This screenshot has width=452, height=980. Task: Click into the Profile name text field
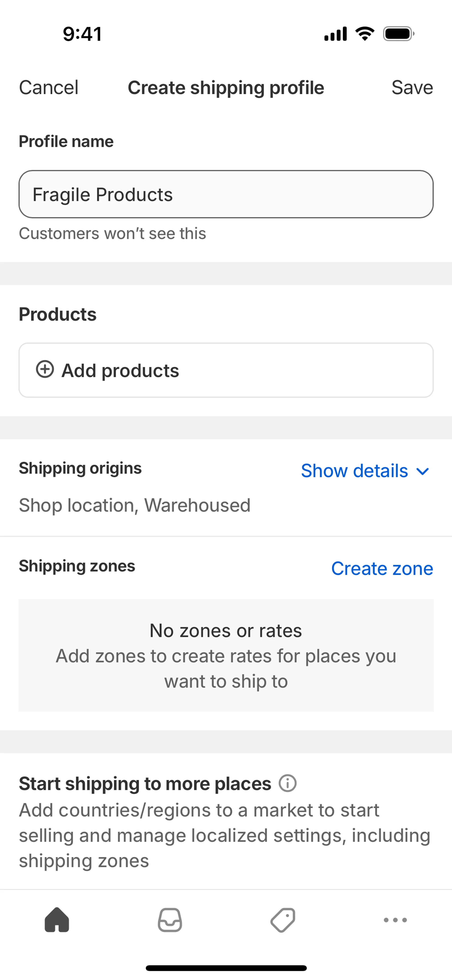(x=226, y=194)
